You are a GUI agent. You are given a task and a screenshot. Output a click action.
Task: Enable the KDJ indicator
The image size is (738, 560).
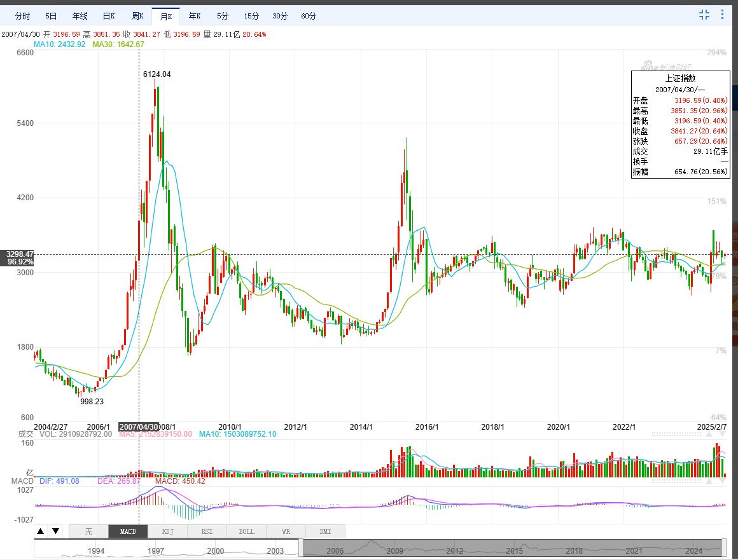tap(167, 531)
